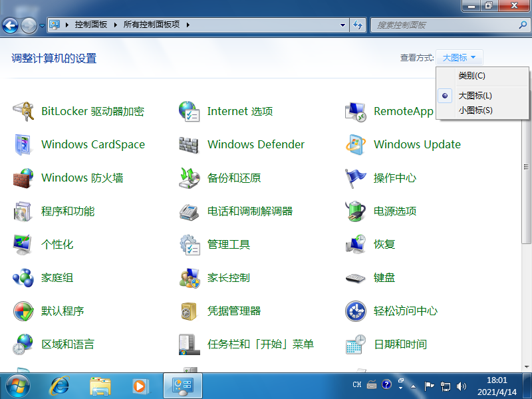Open the 任务栏和「开始」菜单 link
532x399 pixels.
(260, 344)
